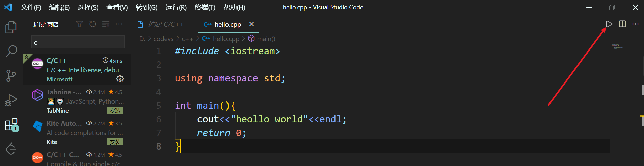Restore down the VS Code window
Image resolution: width=644 pixels, height=166 pixels.
(612, 7)
